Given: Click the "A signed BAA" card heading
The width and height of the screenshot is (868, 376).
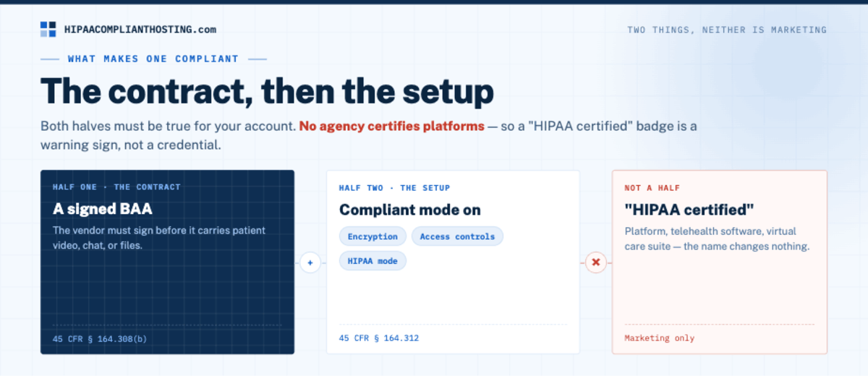Looking at the screenshot, I should [x=103, y=209].
